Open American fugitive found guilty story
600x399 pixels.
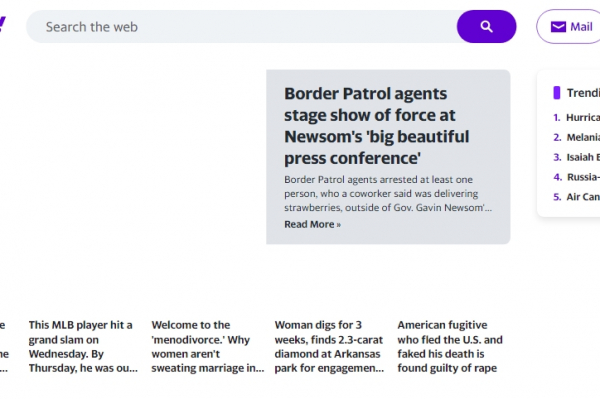pyautogui.click(x=450, y=346)
